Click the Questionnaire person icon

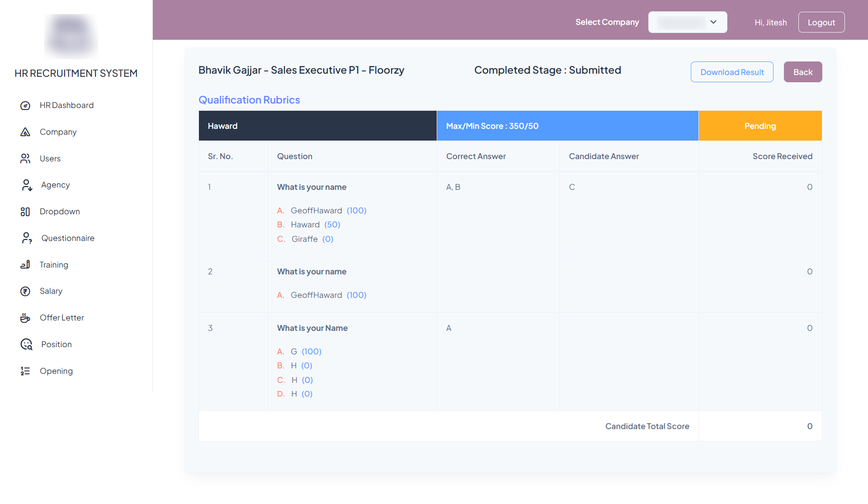(27, 238)
